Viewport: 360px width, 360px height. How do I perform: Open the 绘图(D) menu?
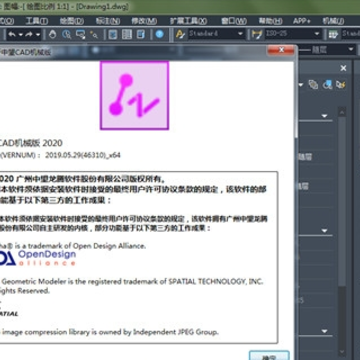pos(72,21)
